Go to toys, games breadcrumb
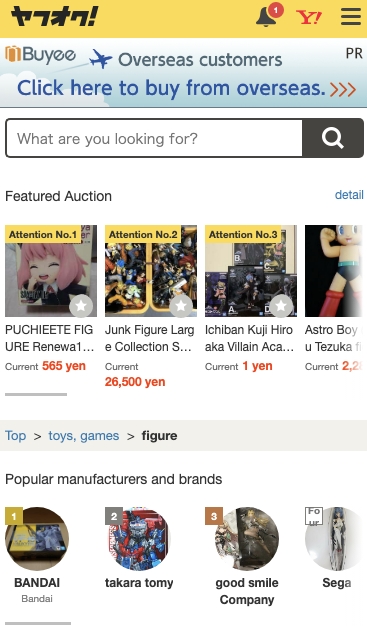Image resolution: width=367 pixels, height=626 pixels. [x=84, y=436]
